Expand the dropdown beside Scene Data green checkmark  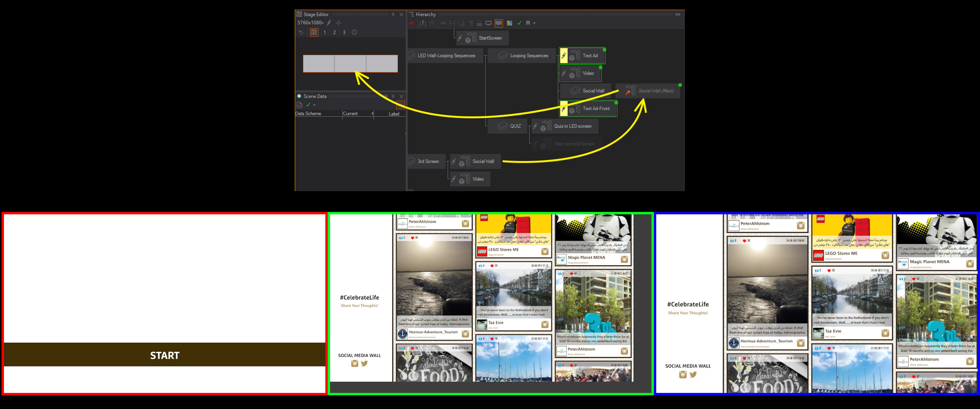314,105
